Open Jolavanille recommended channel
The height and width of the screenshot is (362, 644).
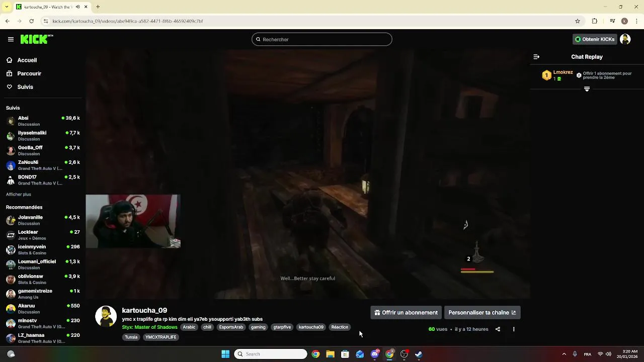click(43, 220)
